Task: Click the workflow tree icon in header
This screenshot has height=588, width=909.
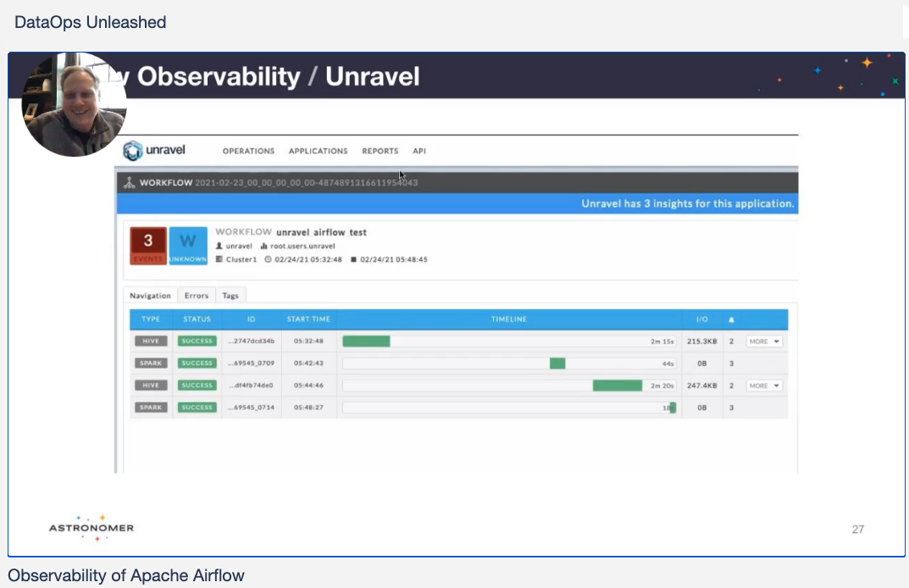Action: [x=130, y=183]
